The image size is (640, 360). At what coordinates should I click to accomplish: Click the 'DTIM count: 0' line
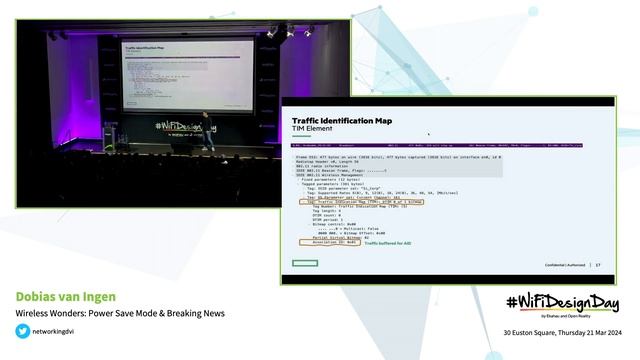coord(327,215)
